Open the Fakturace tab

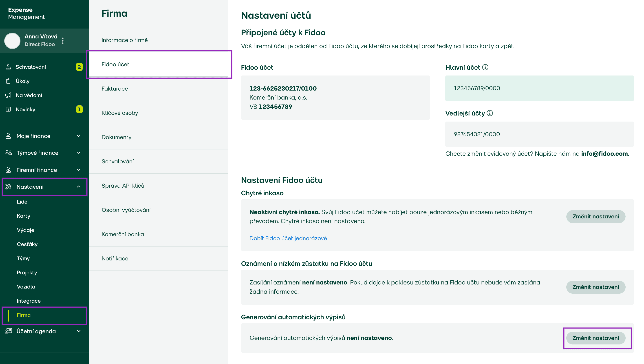point(159,89)
